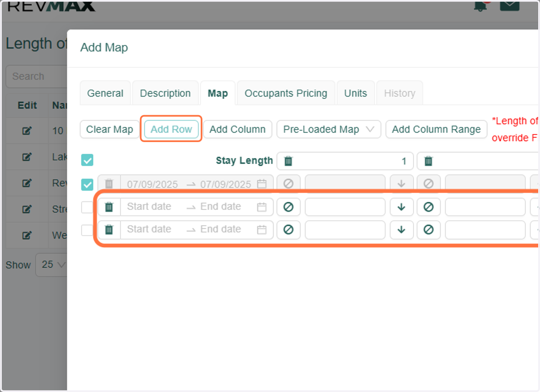Screen dimensions: 540x392
Task: Select the Map tab
Action: tap(218, 93)
